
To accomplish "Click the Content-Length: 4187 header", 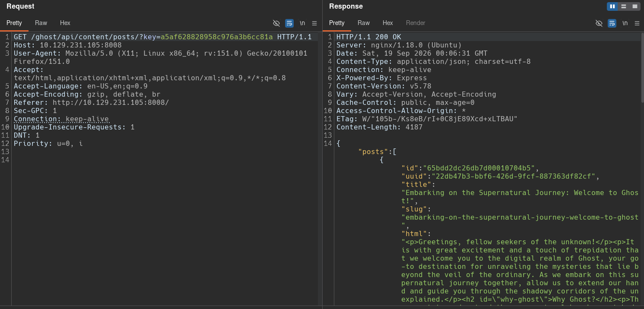I will [380, 127].
